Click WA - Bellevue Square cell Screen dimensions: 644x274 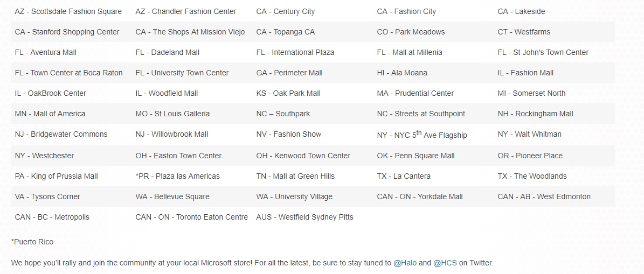[x=172, y=196]
